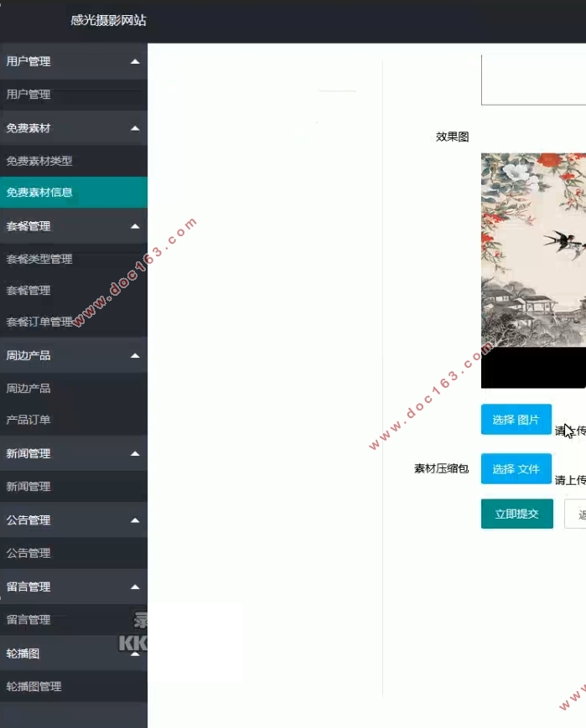Open 周边产品 submenu item

click(74, 388)
